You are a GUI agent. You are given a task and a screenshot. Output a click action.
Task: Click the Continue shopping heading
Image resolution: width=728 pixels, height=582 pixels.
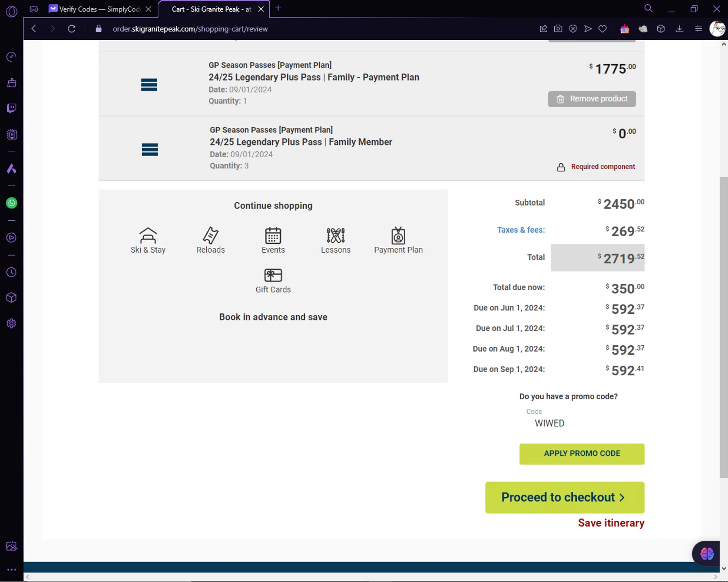tap(273, 206)
